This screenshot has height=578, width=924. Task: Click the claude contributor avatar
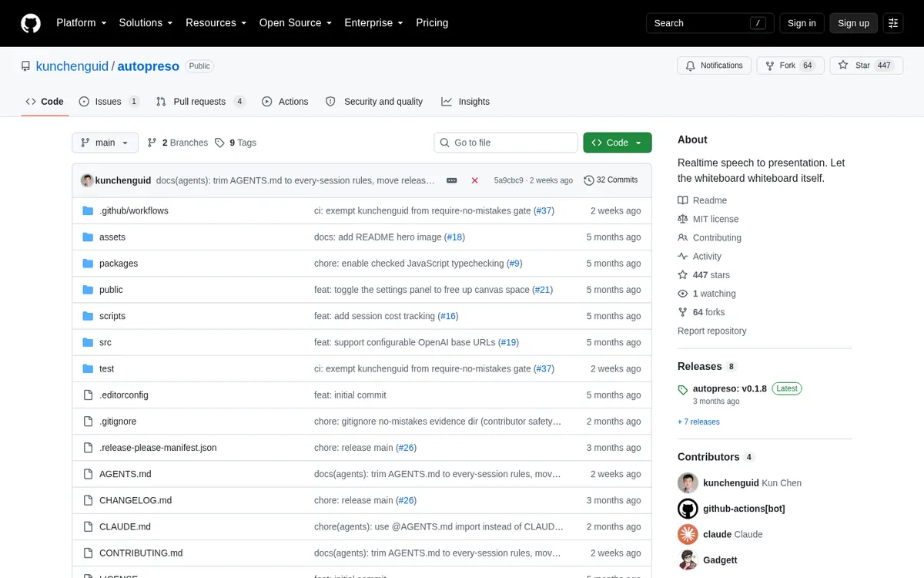(688, 534)
